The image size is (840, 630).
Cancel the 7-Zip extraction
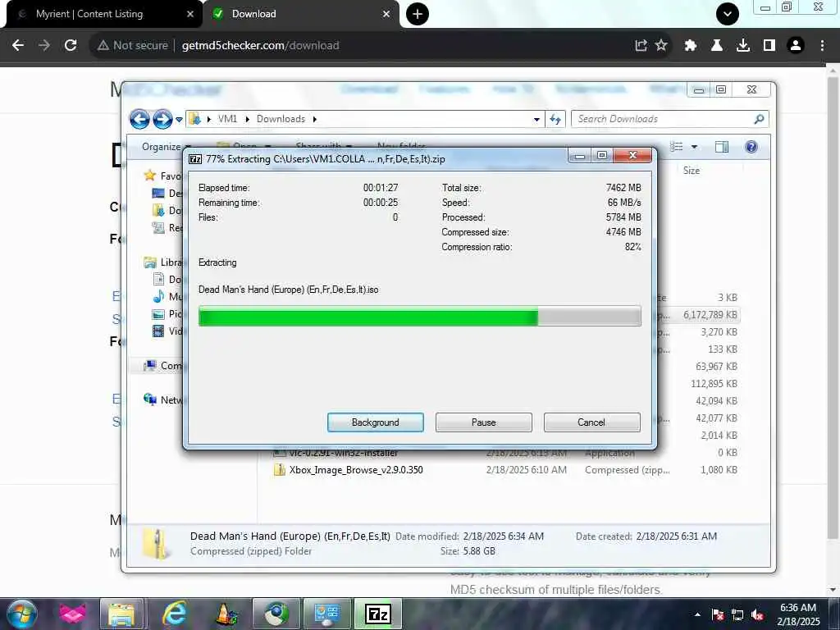click(x=591, y=422)
